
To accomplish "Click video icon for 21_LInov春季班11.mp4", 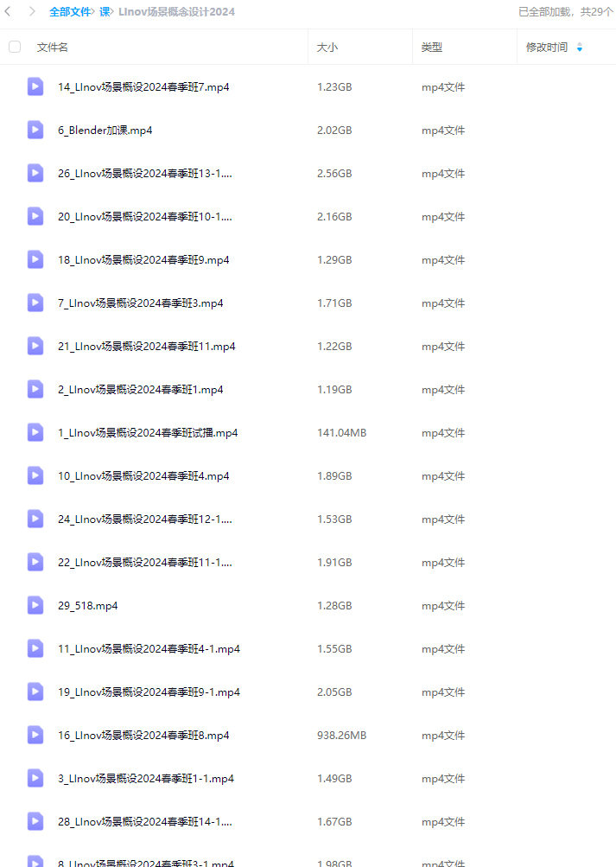I will (35, 346).
